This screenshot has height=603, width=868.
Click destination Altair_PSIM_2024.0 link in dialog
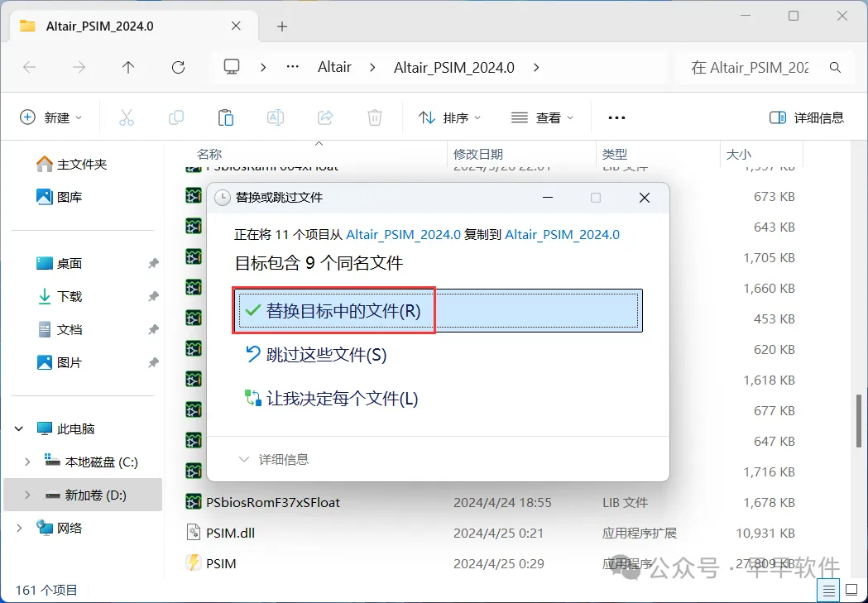click(x=562, y=235)
